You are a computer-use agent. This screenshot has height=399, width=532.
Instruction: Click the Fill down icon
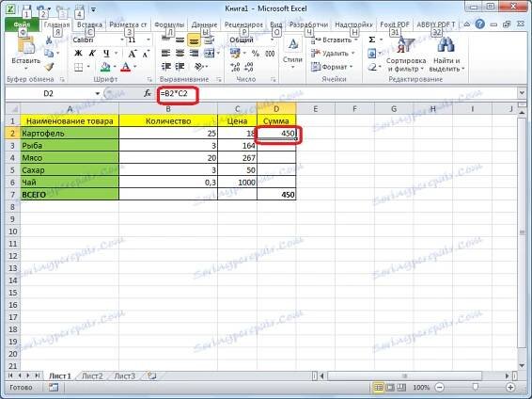pyautogui.click(x=372, y=54)
